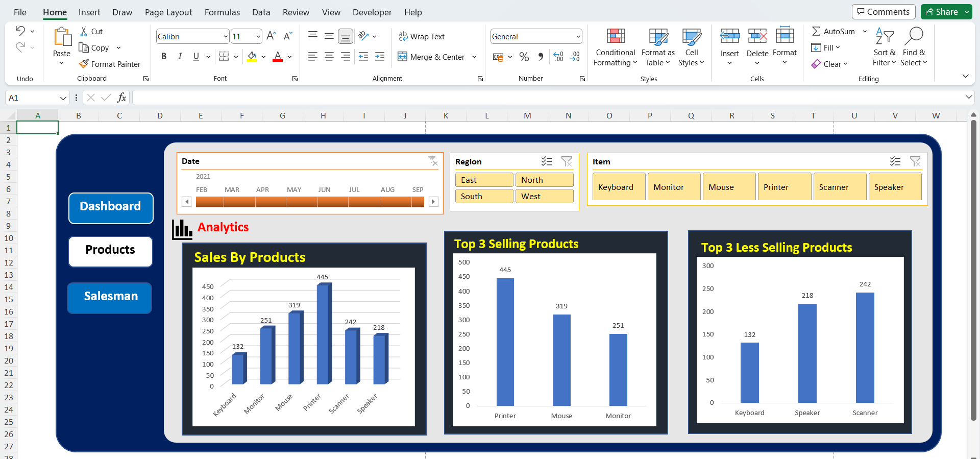Toggle Underline formatting
The height and width of the screenshot is (459, 980).
tap(196, 56)
